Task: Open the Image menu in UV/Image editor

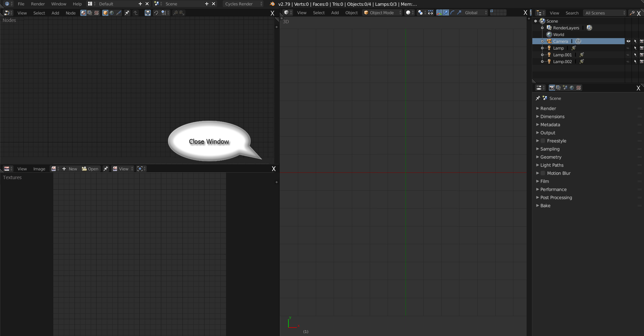Action: [x=39, y=169]
